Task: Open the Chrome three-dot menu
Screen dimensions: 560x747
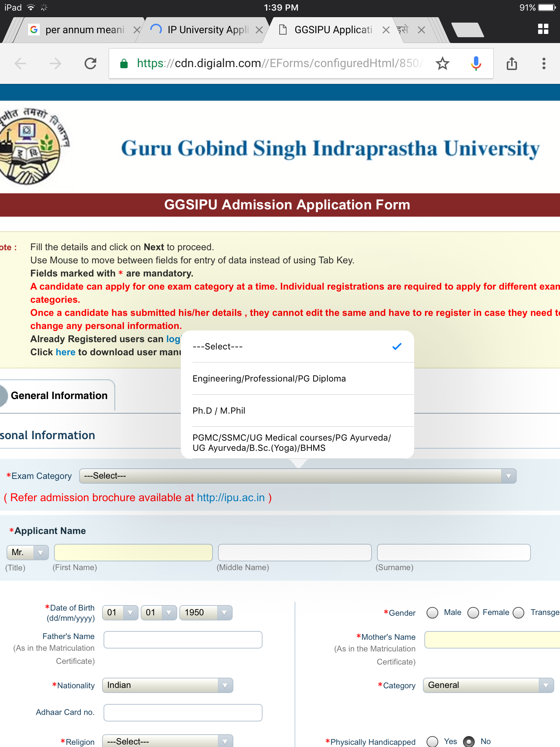Action: tap(544, 63)
